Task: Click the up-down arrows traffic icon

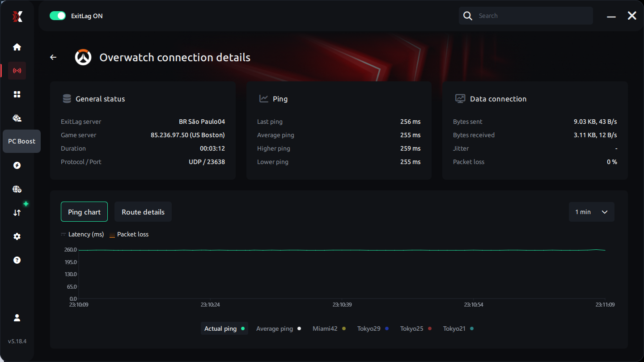Action: [x=17, y=213]
